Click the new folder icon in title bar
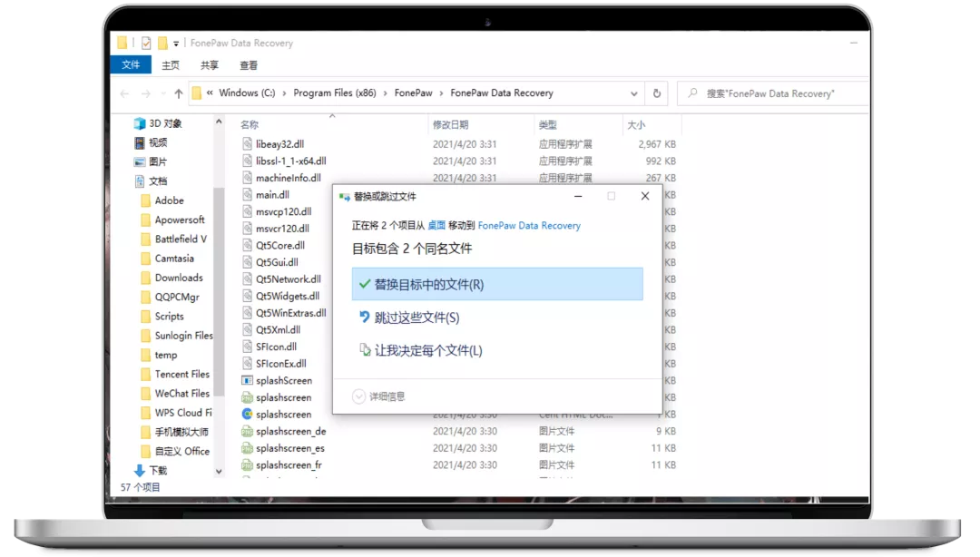Screen dimensions: 980x557 pos(162,43)
